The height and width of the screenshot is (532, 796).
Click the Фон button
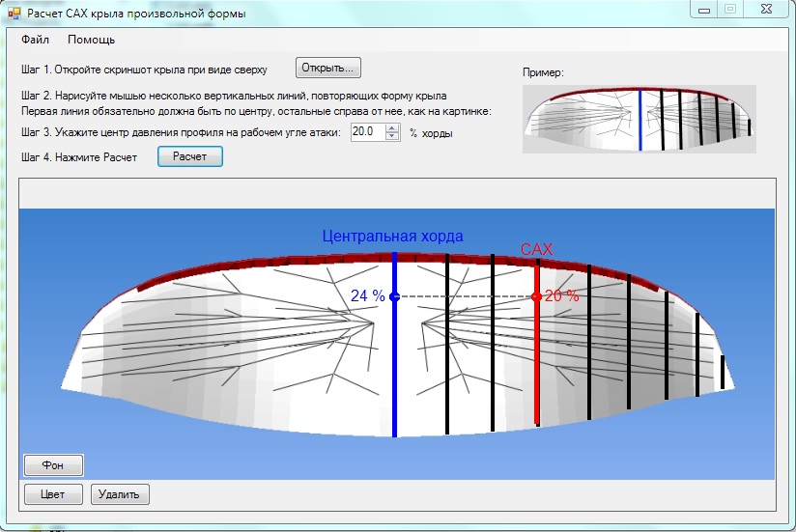click(53, 464)
